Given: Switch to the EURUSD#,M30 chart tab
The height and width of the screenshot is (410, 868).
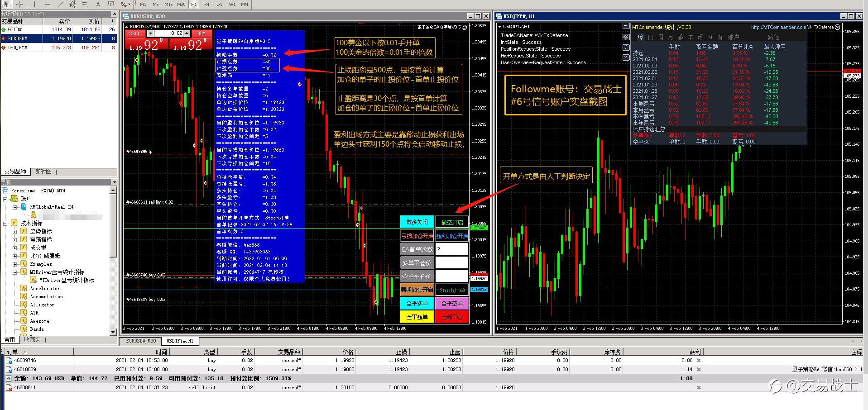Looking at the screenshot, I should pos(141,341).
